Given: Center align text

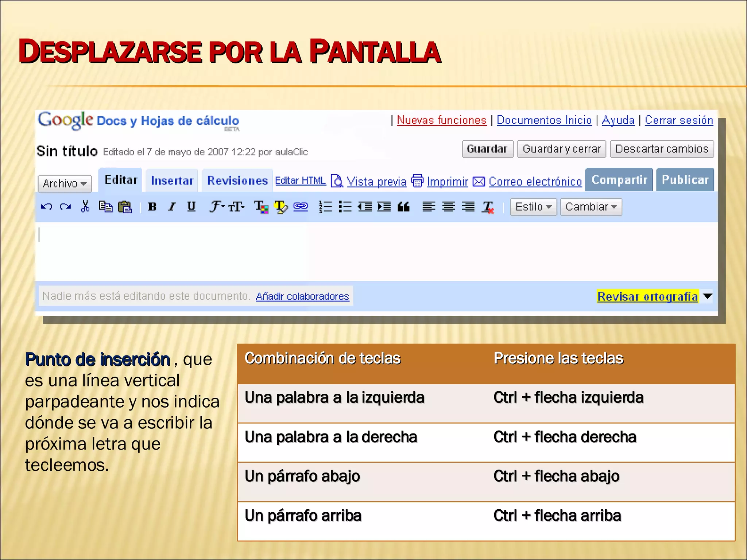Looking at the screenshot, I should tap(449, 207).
